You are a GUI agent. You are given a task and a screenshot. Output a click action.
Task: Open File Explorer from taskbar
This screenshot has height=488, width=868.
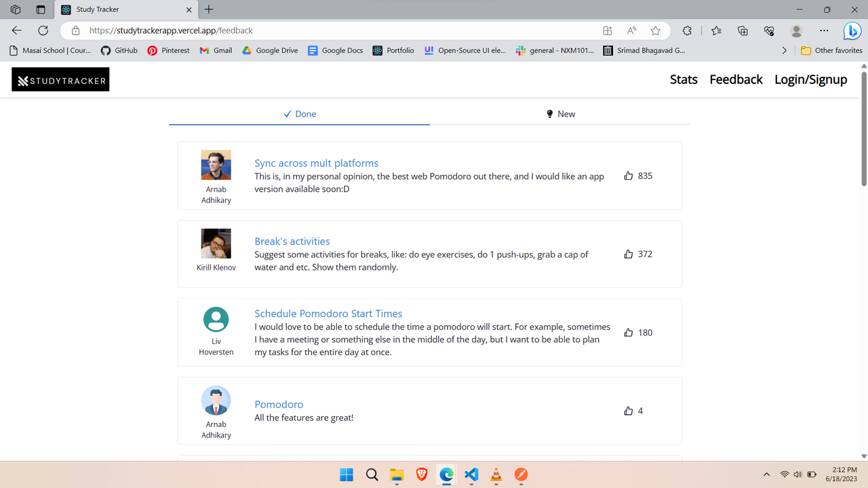click(397, 474)
